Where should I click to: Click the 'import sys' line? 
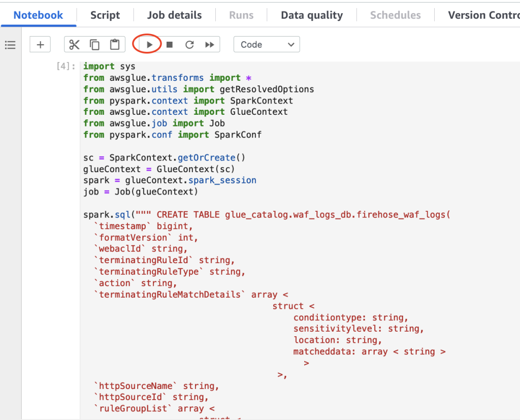(x=109, y=67)
